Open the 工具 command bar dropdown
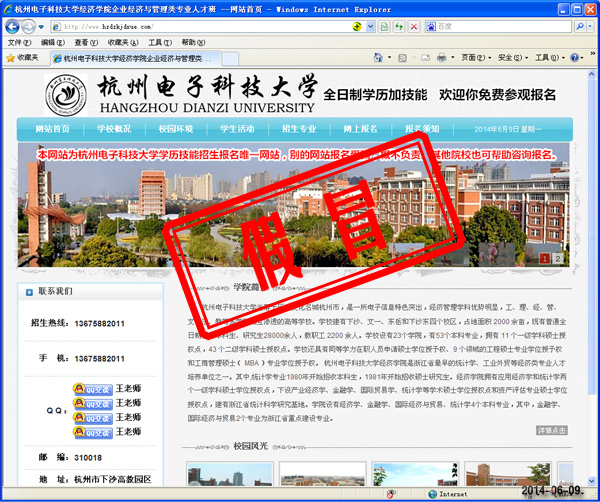This screenshot has height=502, width=600. click(x=549, y=58)
